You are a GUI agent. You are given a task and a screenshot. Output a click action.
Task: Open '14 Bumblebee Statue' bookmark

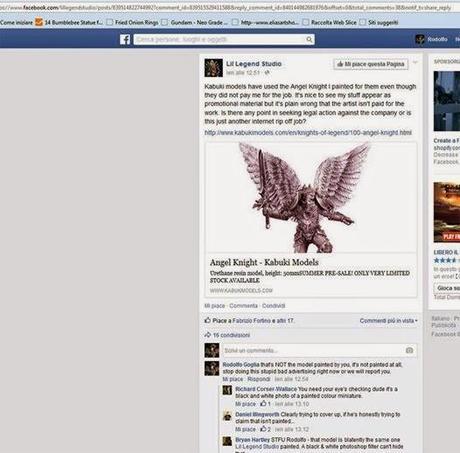pyautogui.click(x=69, y=22)
